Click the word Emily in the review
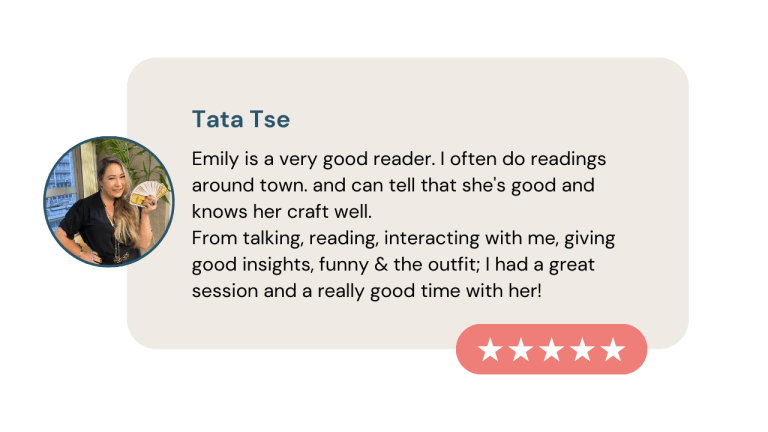This screenshot has width=768, height=432. tap(213, 159)
